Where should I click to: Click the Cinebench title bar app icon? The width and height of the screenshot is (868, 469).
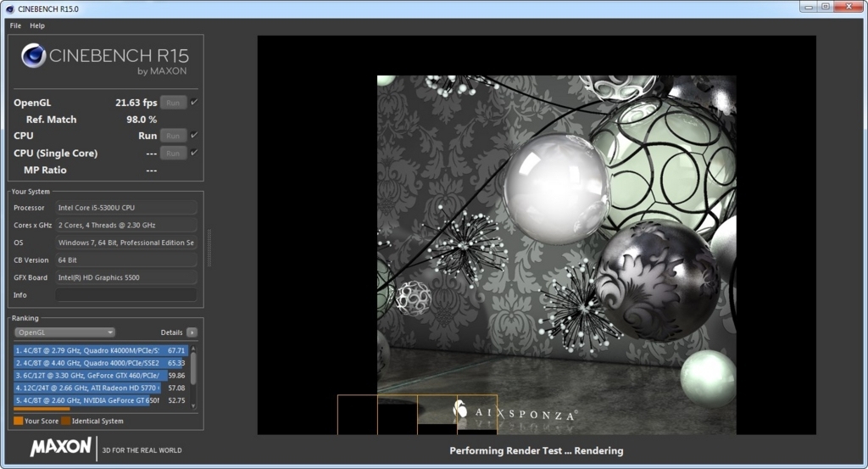click(10, 8)
